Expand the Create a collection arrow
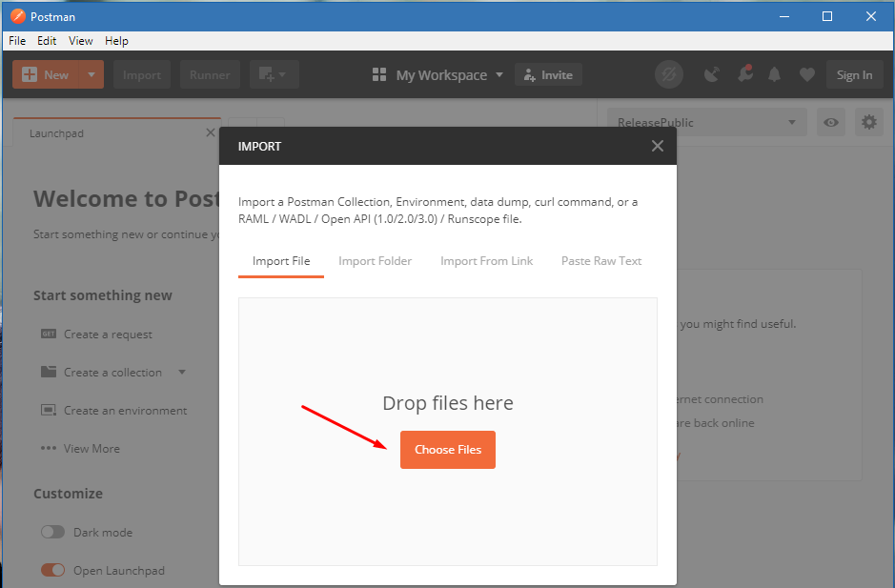This screenshot has width=895, height=588. tap(182, 373)
